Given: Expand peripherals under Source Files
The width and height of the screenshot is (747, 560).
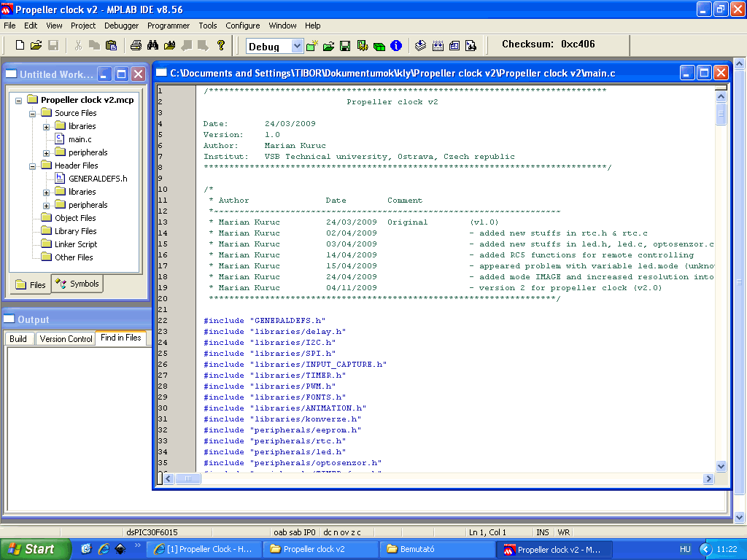Looking at the screenshot, I should coord(46,153).
